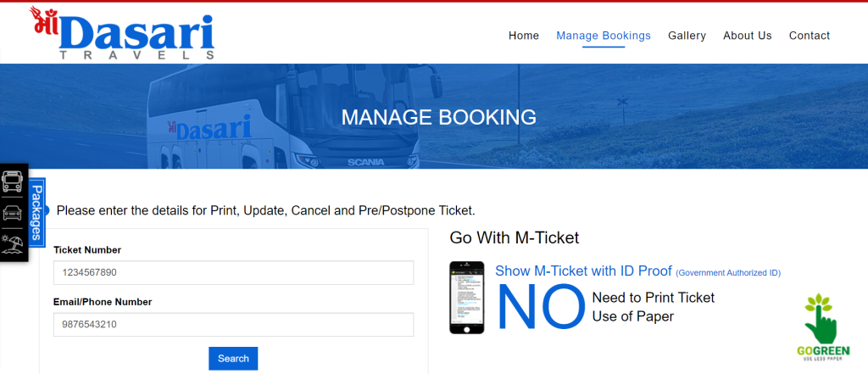Click the Ticket Number label

(87, 250)
